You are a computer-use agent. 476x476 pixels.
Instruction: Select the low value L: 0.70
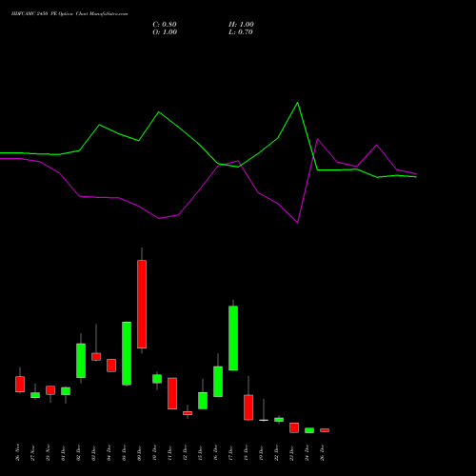click(x=241, y=32)
